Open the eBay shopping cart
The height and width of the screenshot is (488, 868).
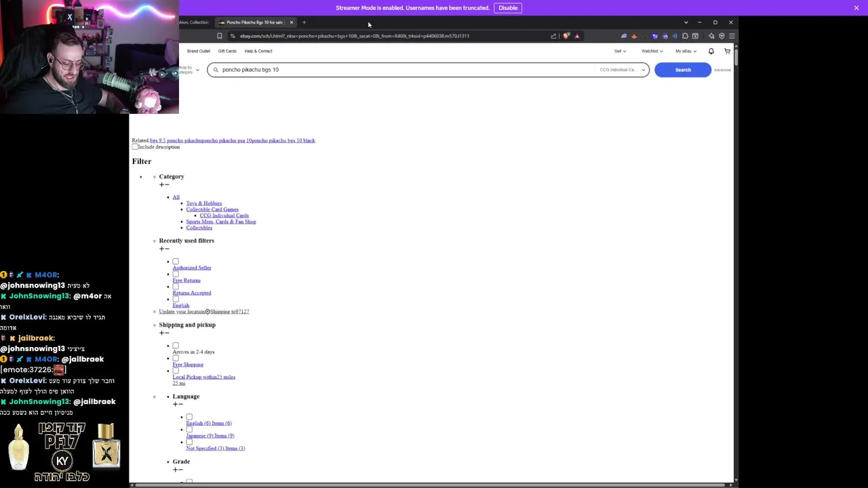pyautogui.click(x=727, y=51)
